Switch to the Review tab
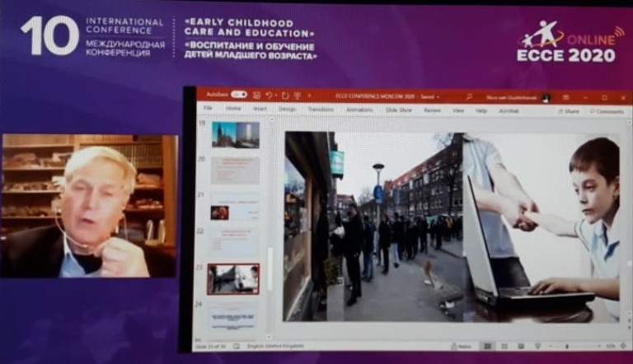The width and height of the screenshot is (633, 364). (x=432, y=110)
